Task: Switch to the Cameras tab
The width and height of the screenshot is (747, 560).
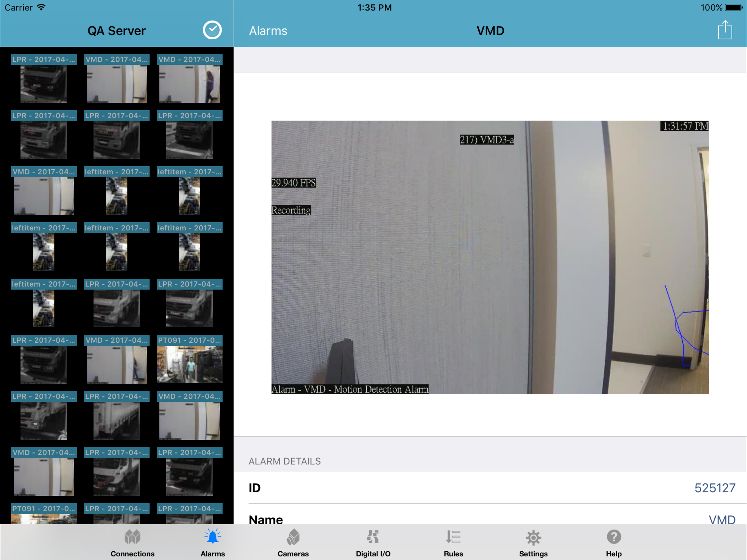Action: [293, 543]
